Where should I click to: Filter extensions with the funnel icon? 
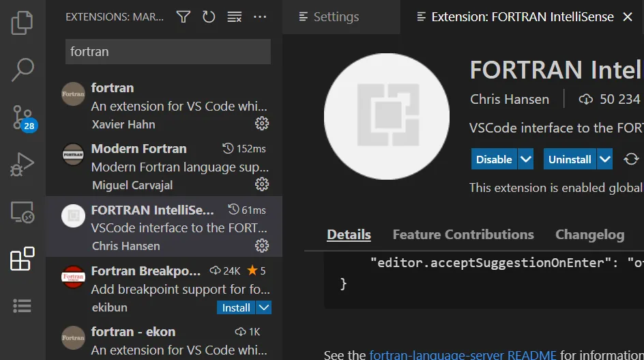point(183,17)
